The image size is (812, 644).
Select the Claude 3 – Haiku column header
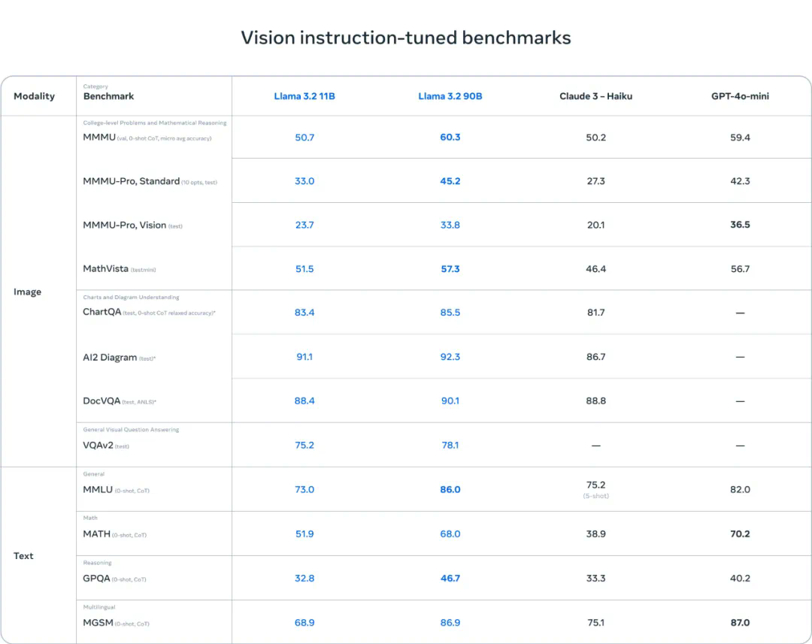pos(595,96)
